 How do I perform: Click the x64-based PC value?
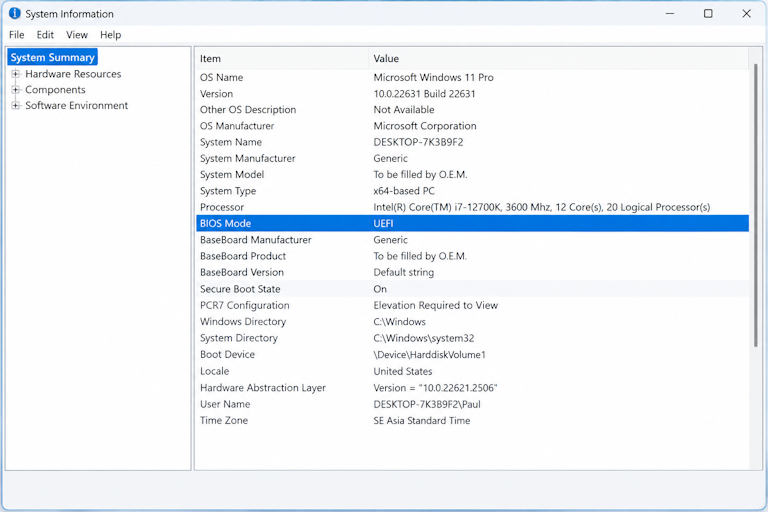coord(404,191)
